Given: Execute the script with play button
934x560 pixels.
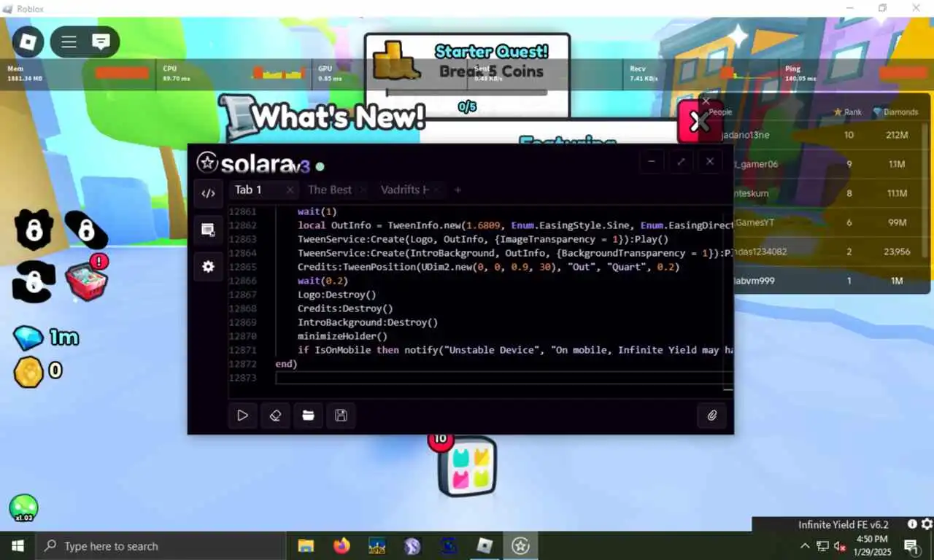Looking at the screenshot, I should (242, 416).
